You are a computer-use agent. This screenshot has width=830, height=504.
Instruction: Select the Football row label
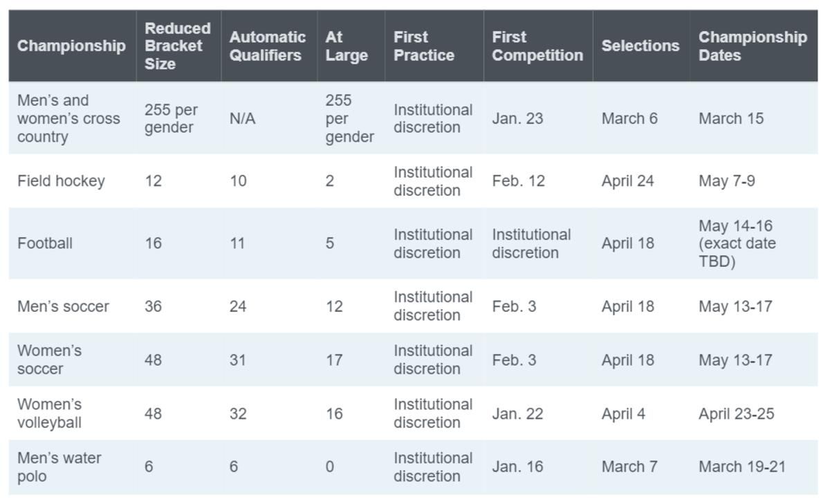point(45,243)
